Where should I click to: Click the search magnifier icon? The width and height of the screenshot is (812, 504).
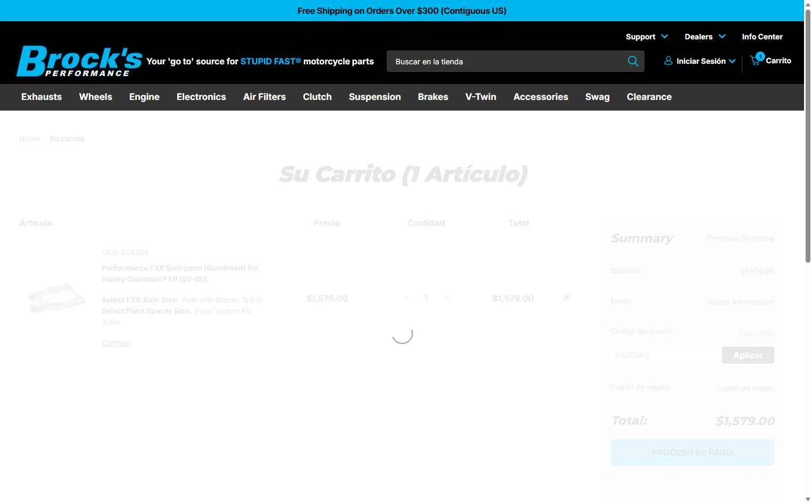633,61
